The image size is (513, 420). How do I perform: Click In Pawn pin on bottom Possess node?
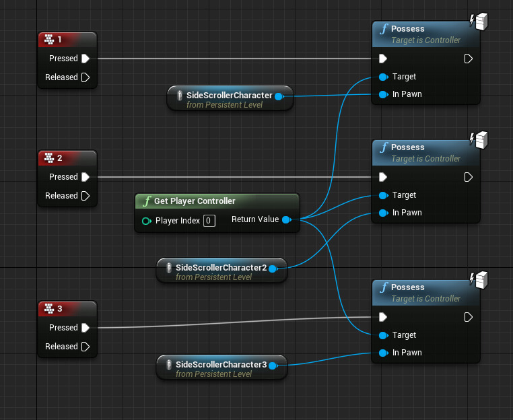(383, 353)
